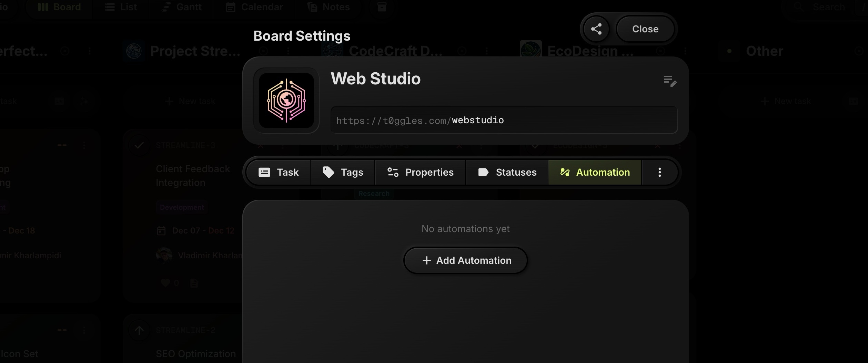Open the Tags tab
This screenshot has width=868, height=363.
click(x=343, y=172)
